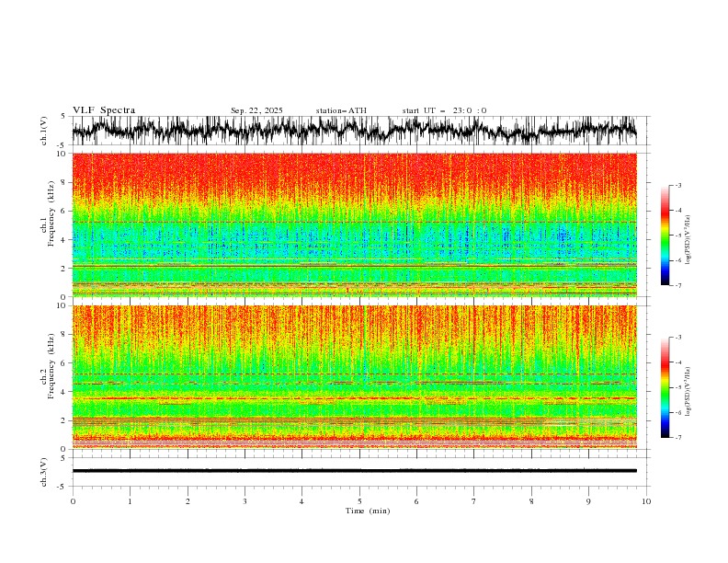
Task: Click the ch.1 "Frequency (kHz)" axis label
Action: coord(51,213)
